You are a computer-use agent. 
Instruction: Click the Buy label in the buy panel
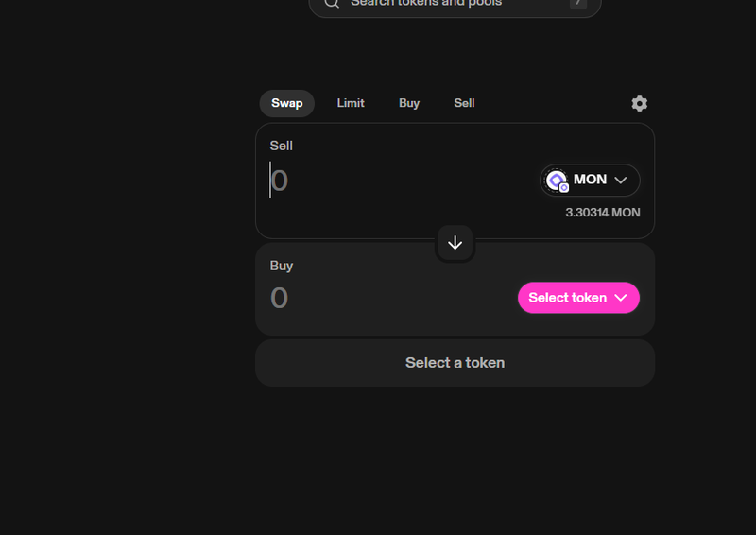[x=281, y=266]
